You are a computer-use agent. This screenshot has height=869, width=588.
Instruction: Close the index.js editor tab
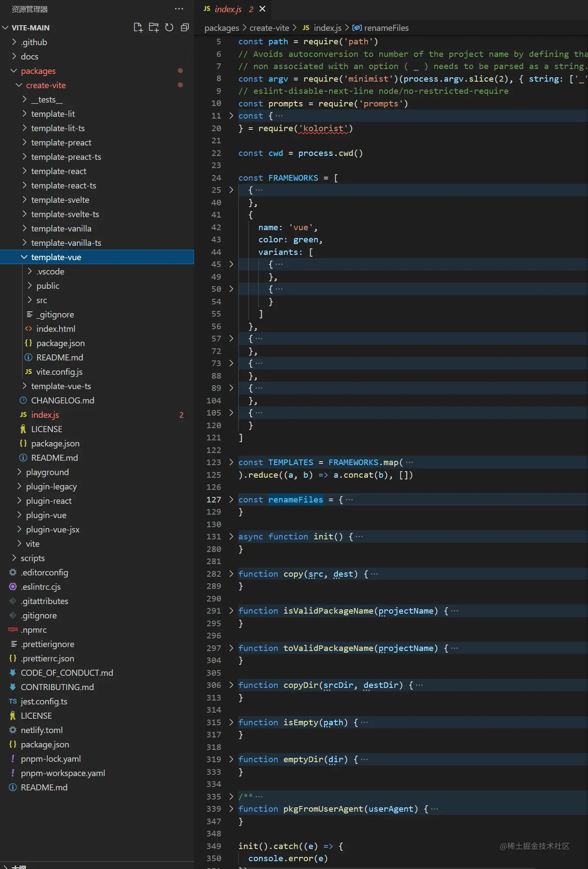262,9
